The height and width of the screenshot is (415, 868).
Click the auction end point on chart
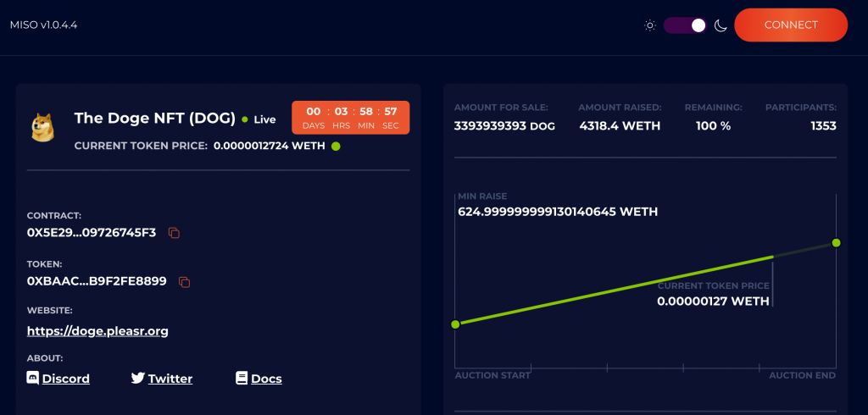click(x=837, y=243)
